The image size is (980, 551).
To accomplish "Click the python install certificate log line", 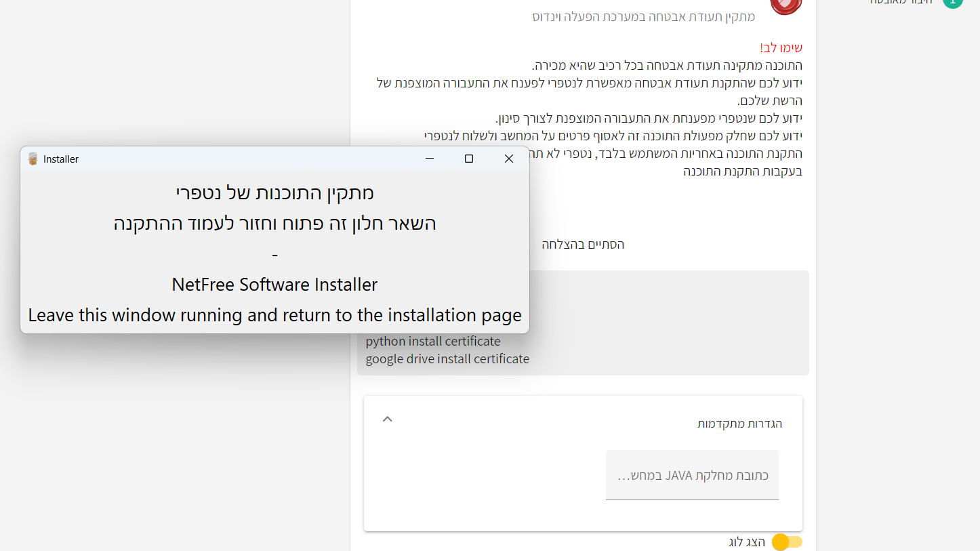I will click(433, 341).
